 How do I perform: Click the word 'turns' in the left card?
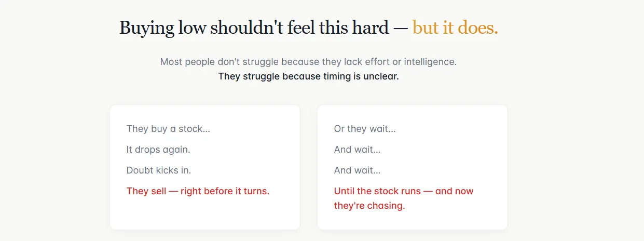coord(255,191)
